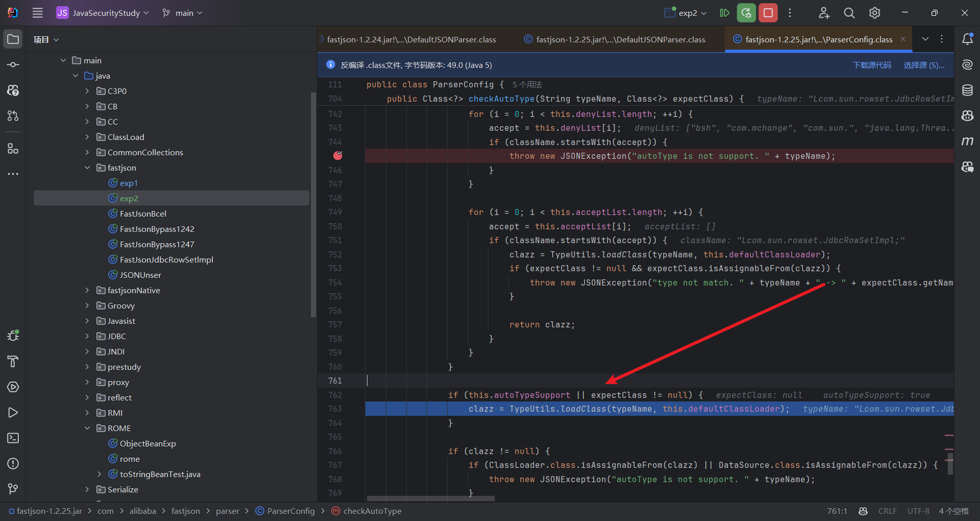The image size is (980, 521).
Task: Open IDE settings gear
Action: 875,13
